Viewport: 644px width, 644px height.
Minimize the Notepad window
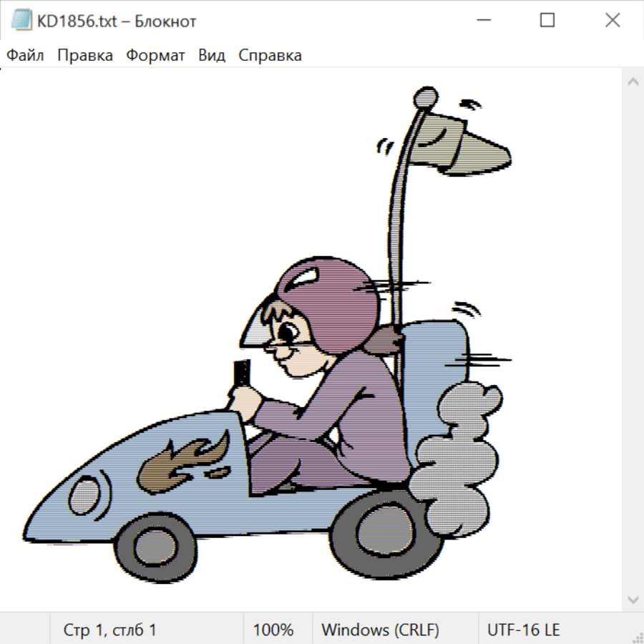click(482, 21)
